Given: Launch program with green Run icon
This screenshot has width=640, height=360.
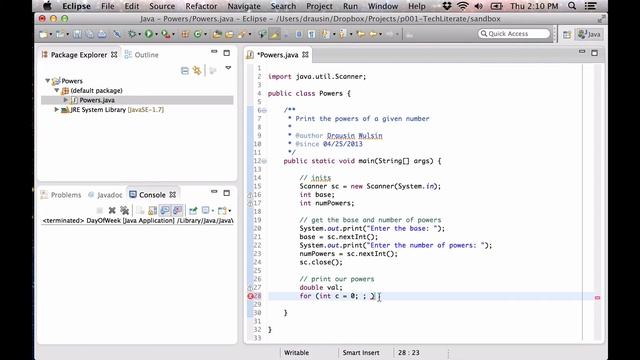Looking at the screenshot, I should (x=149, y=34).
